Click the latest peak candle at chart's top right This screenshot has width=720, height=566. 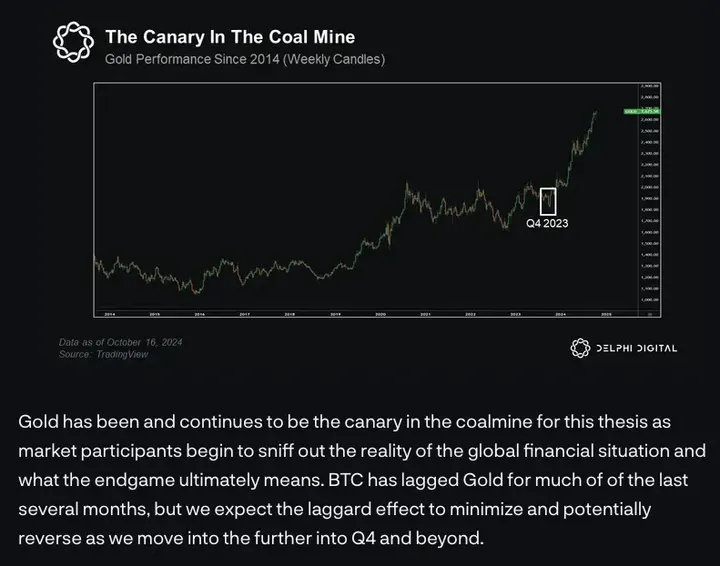pos(596,113)
